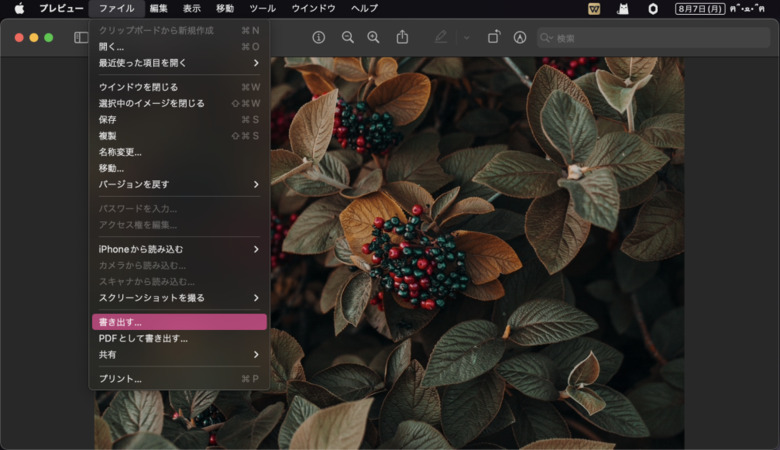The width and height of the screenshot is (780, 450).
Task: Open the 移動 menu in the menu bar
Action: 225,8
